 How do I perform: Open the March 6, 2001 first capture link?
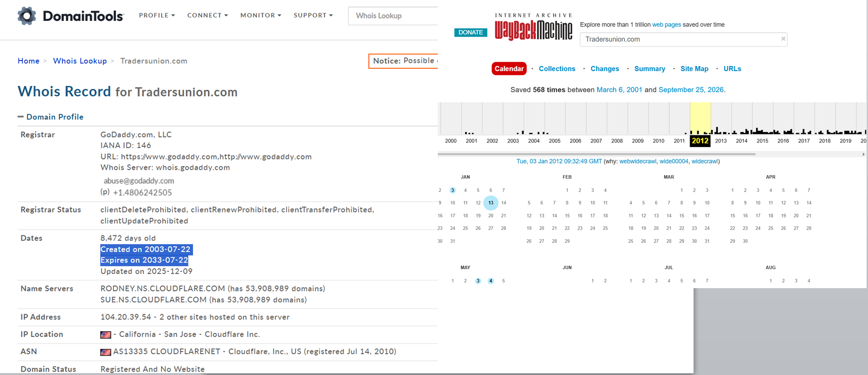pyautogui.click(x=619, y=90)
